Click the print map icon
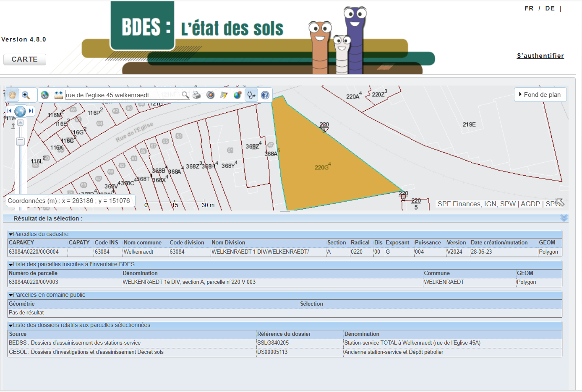Screen dimensions: 582x392 click(196, 95)
